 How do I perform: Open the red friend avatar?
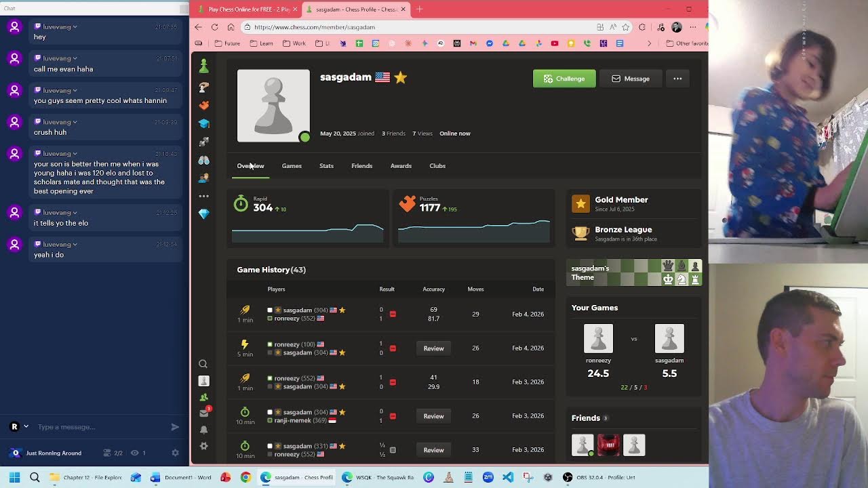(x=608, y=445)
